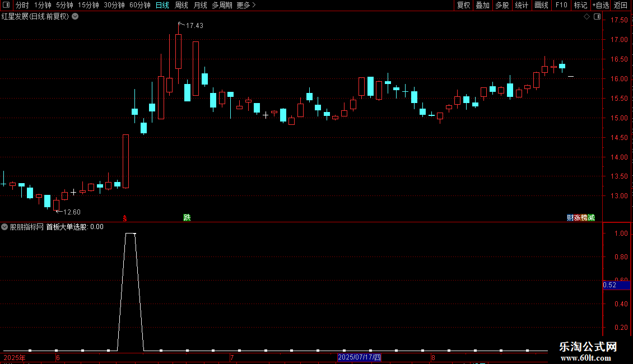Click the 复权 button

tap(463, 5)
